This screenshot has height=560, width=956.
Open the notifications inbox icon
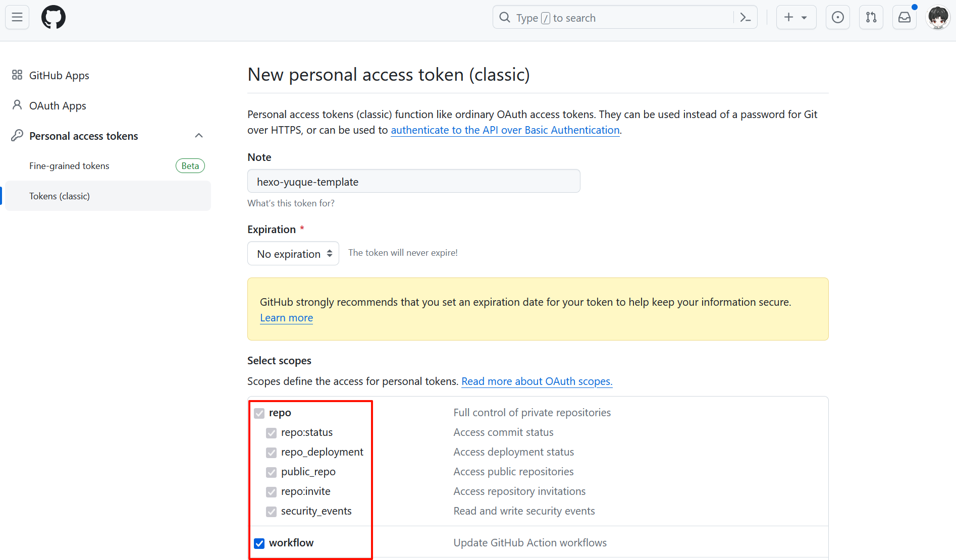[904, 17]
